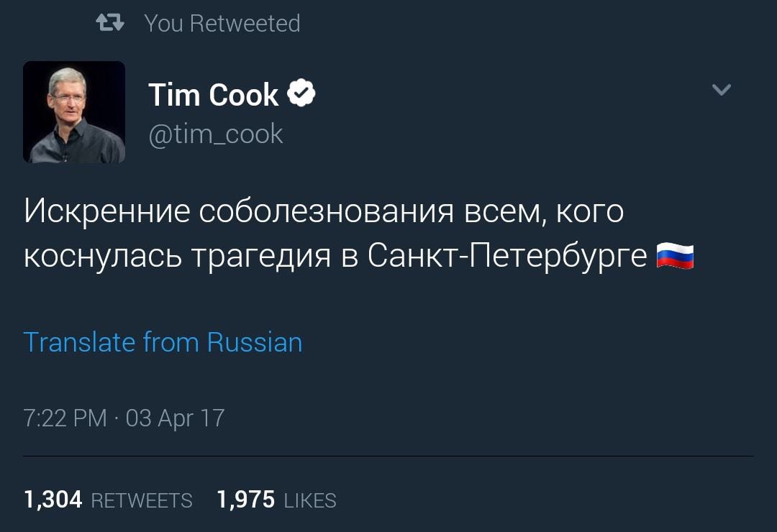Click the retweet arrows icon at top

(x=110, y=24)
